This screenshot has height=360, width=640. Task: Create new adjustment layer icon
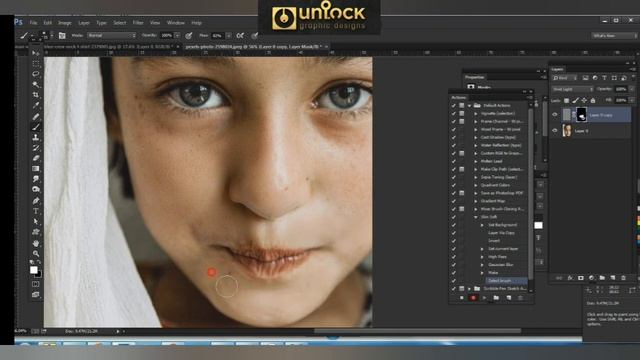591,278
